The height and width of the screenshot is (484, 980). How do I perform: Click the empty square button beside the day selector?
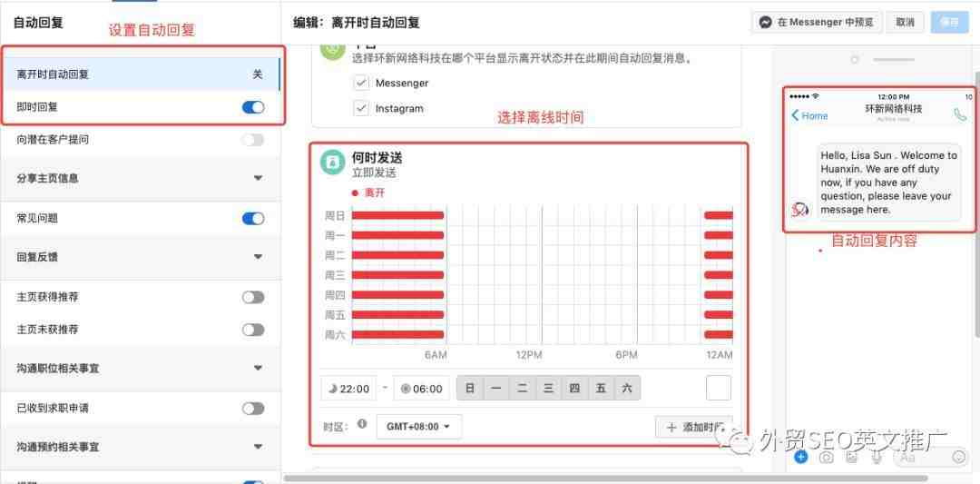click(x=719, y=389)
